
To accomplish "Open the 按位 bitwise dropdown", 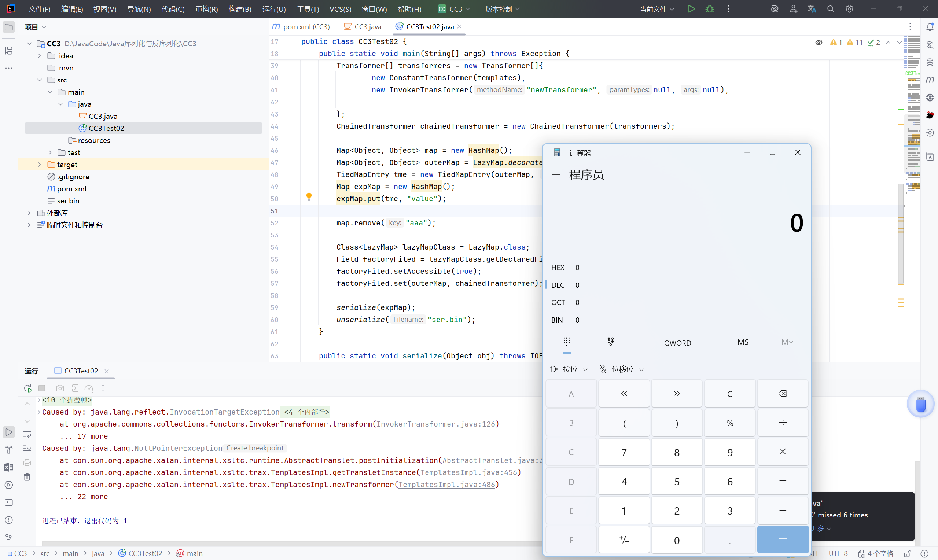I will pyautogui.click(x=569, y=369).
